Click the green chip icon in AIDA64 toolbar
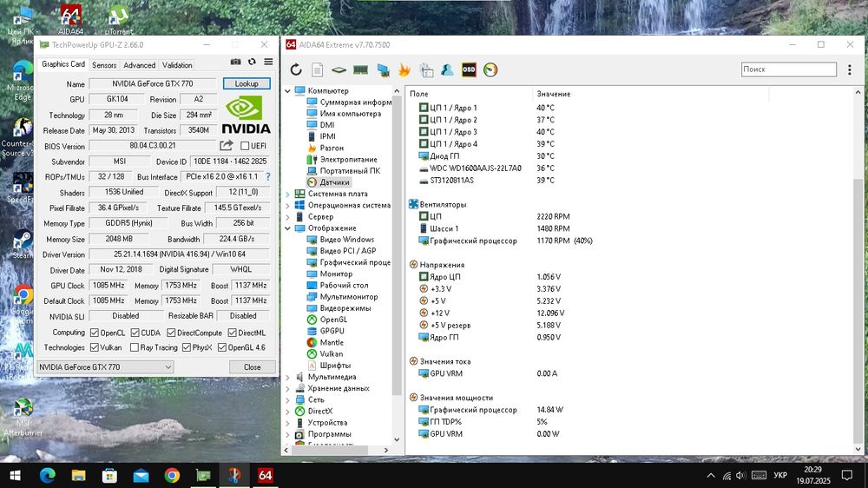 pos(339,69)
